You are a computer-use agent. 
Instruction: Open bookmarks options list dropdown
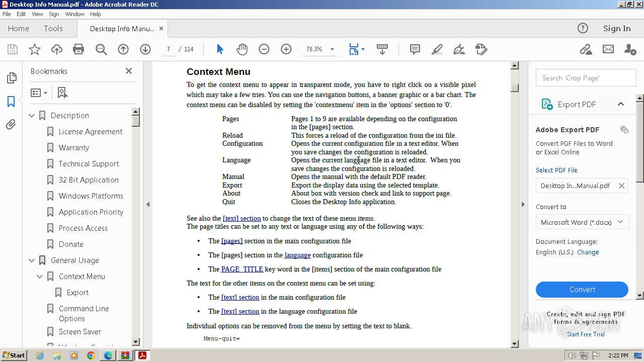click(x=39, y=93)
